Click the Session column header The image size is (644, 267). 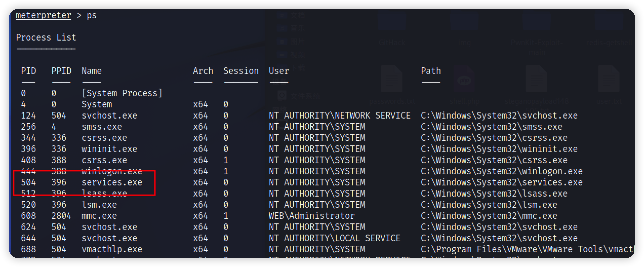(241, 71)
